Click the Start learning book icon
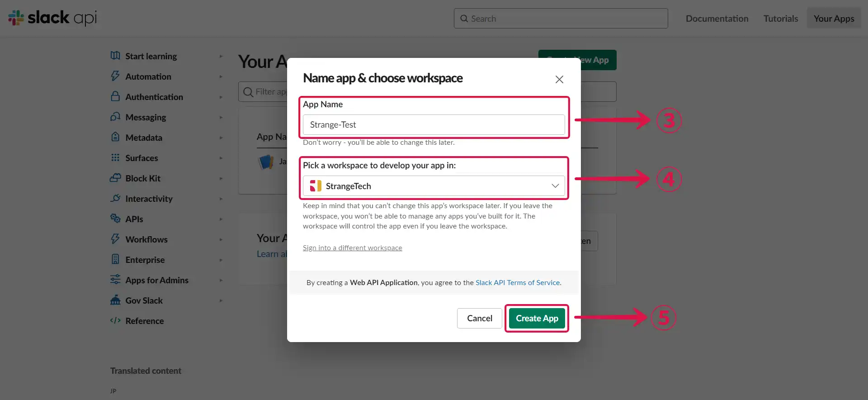Viewport: 868px width, 400px height. click(115, 56)
